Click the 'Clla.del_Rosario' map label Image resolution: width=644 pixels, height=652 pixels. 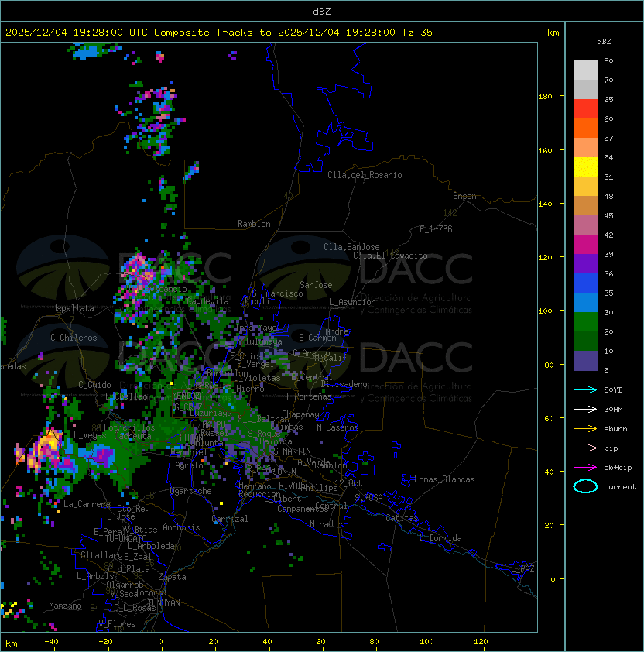[x=365, y=175]
